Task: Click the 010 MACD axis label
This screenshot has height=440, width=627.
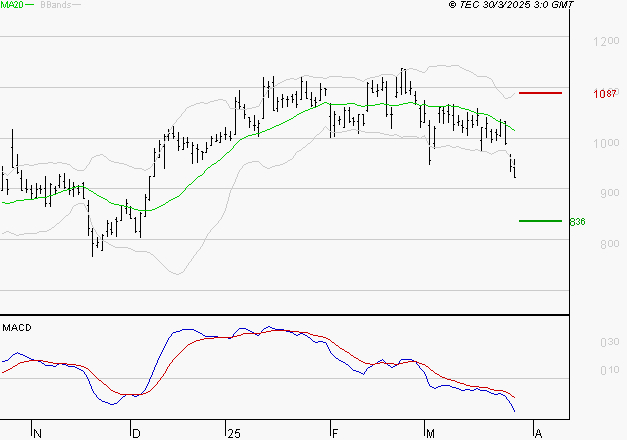Action: click(x=609, y=370)
